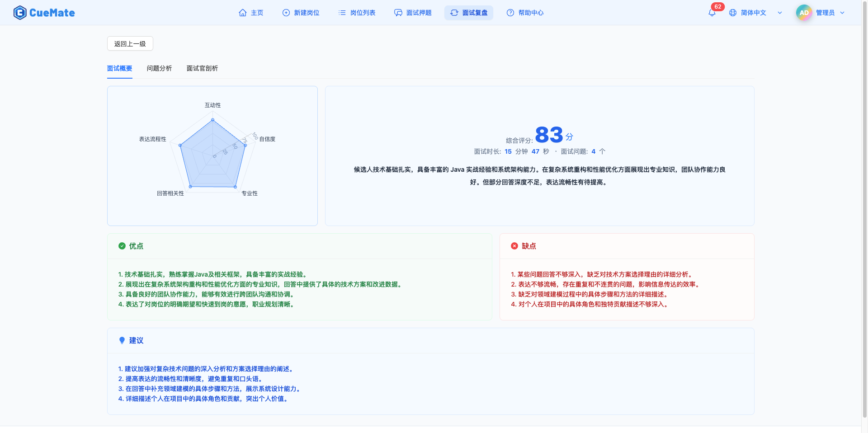
Task: Click the 新建岗位 plus icon
Action: 285,13
